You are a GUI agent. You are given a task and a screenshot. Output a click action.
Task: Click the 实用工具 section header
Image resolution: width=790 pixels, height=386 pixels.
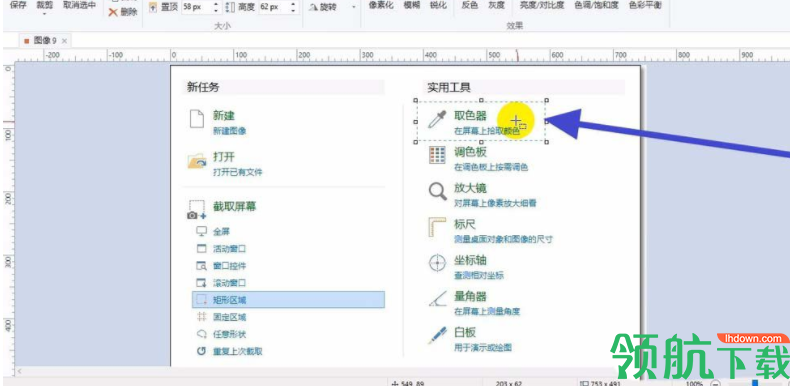(x=449, y=87)
